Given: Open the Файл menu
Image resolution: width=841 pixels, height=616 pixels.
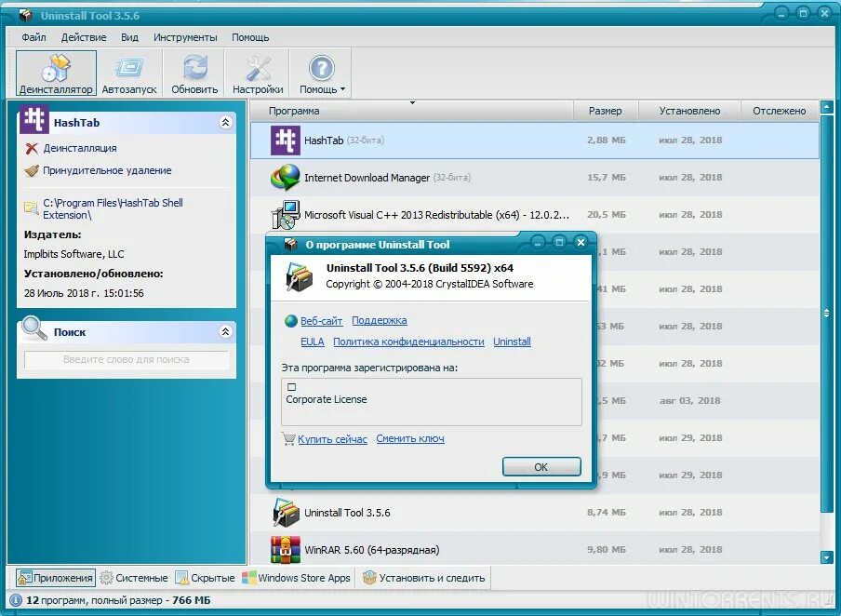Looking at the screenshot, I should [x=33, y=37].
